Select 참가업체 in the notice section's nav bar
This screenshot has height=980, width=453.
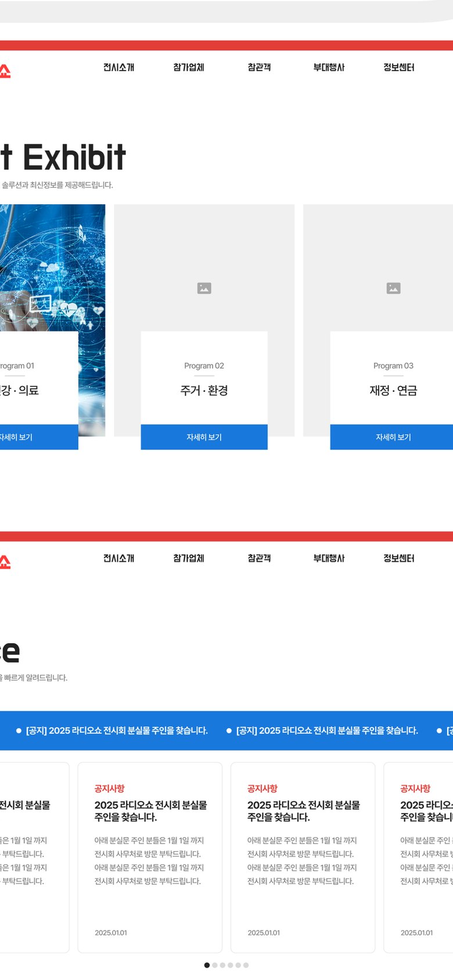(x=189, y=558)
